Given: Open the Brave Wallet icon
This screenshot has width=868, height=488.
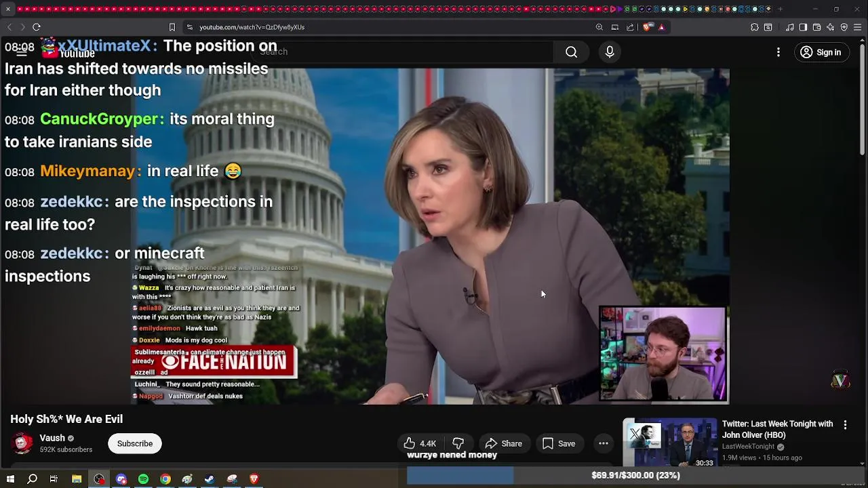Looking at the screenshot, I should coord(817,27).
